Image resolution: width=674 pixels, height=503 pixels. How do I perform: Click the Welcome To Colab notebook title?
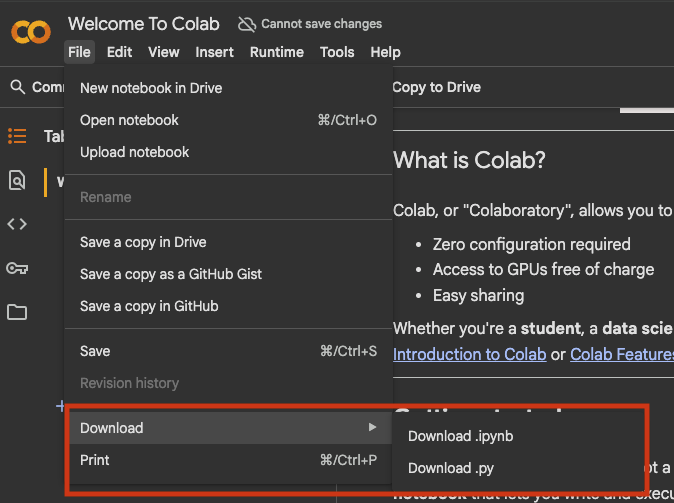(x=144, y=24)
